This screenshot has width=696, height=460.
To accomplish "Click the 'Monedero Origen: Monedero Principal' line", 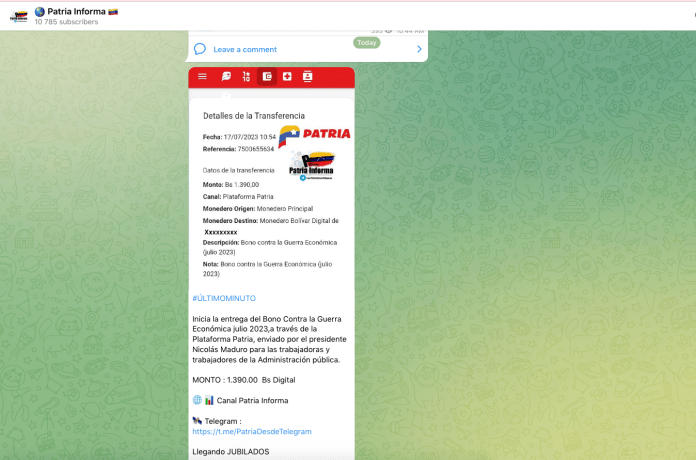I will 258,209.
